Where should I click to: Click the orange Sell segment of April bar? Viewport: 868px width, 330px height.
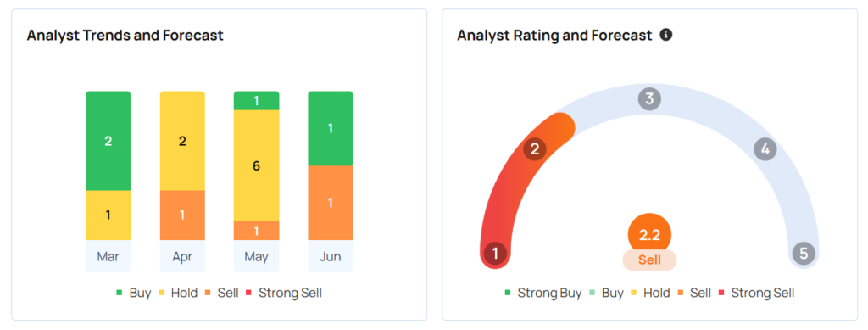click(182, 215)
